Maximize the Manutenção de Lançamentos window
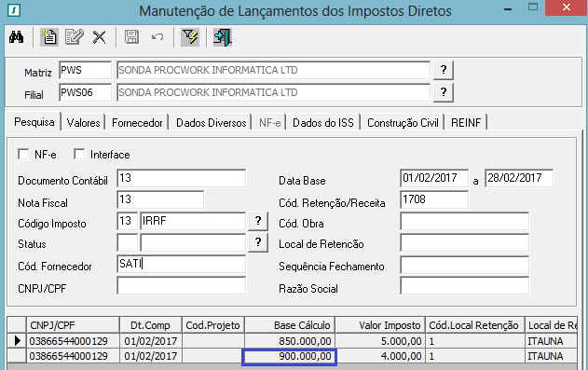 (532, 7)
